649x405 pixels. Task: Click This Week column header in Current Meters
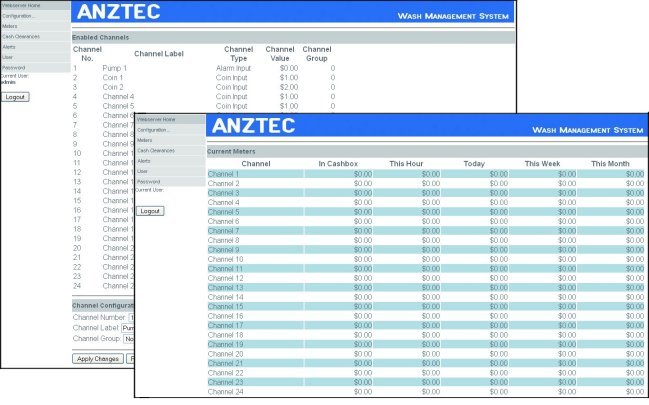(542, 164)
